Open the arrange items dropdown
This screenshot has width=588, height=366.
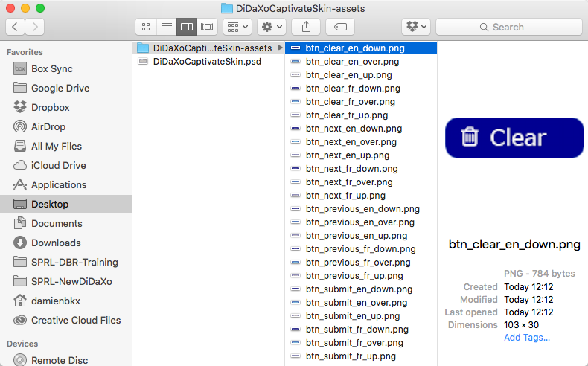click(237, 27)
